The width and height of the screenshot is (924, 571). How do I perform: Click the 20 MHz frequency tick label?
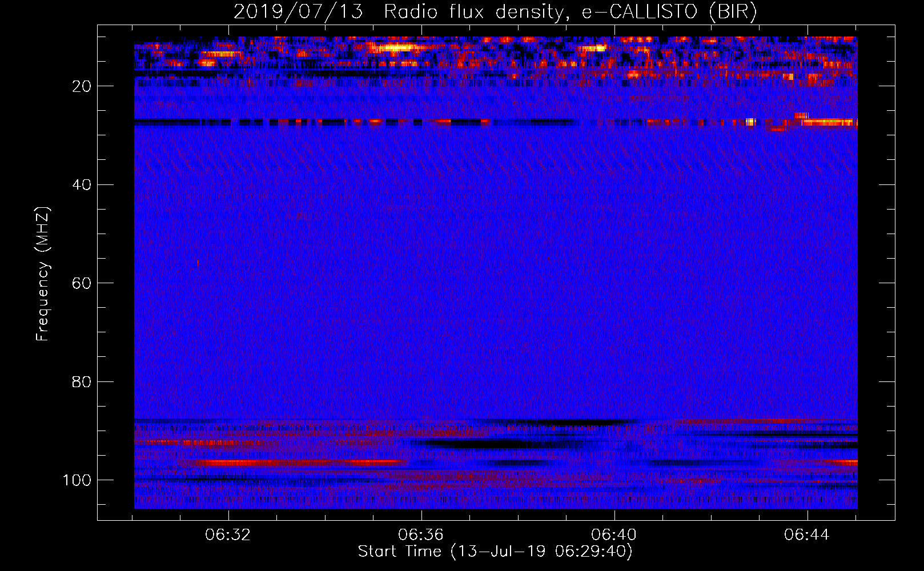(82, 86)
